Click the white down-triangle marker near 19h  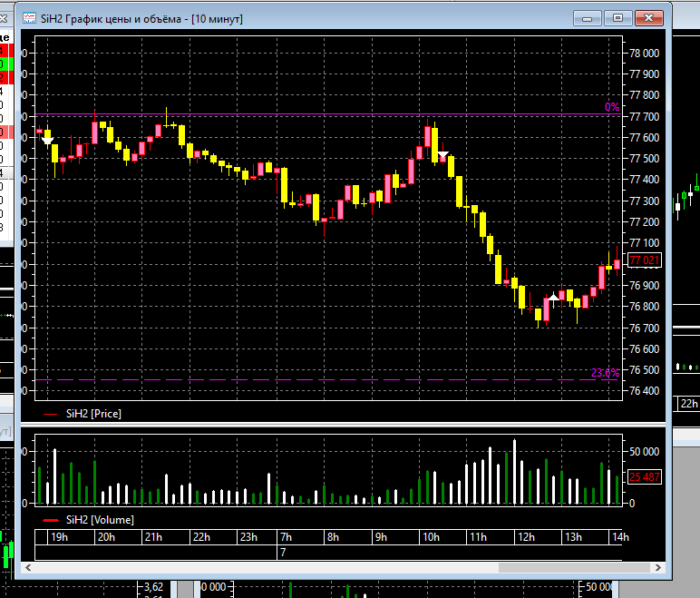(x=47, y=141)
